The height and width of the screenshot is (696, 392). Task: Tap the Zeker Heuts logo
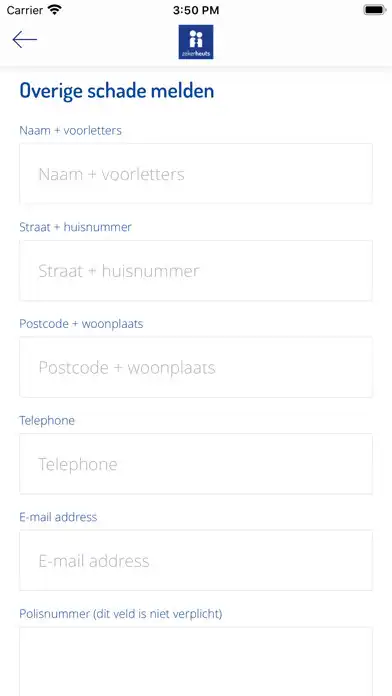tap(196, 42)
